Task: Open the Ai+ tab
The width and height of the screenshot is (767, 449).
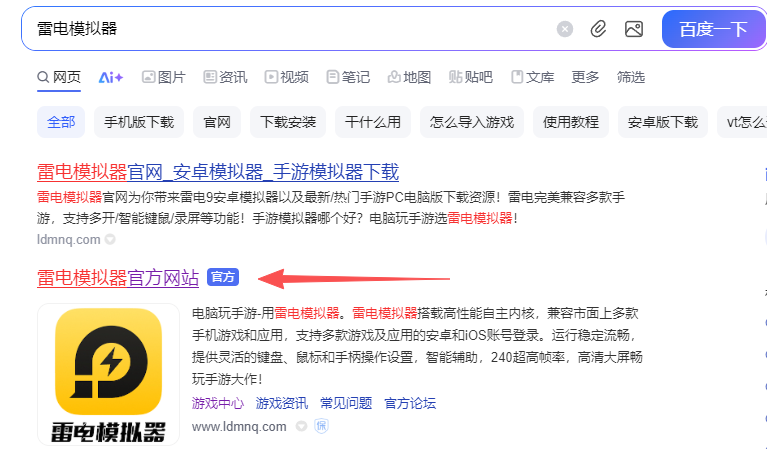Action: [111, 77]
